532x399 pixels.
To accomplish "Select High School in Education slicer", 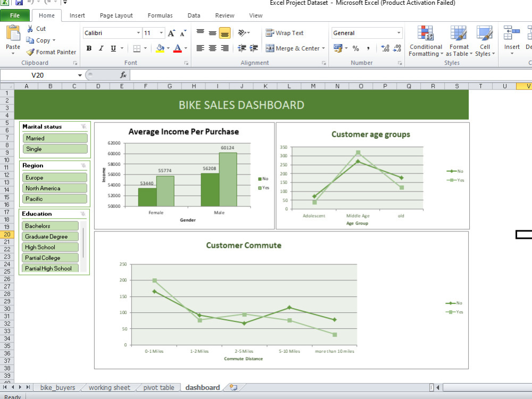I will (x=50, y=247).
